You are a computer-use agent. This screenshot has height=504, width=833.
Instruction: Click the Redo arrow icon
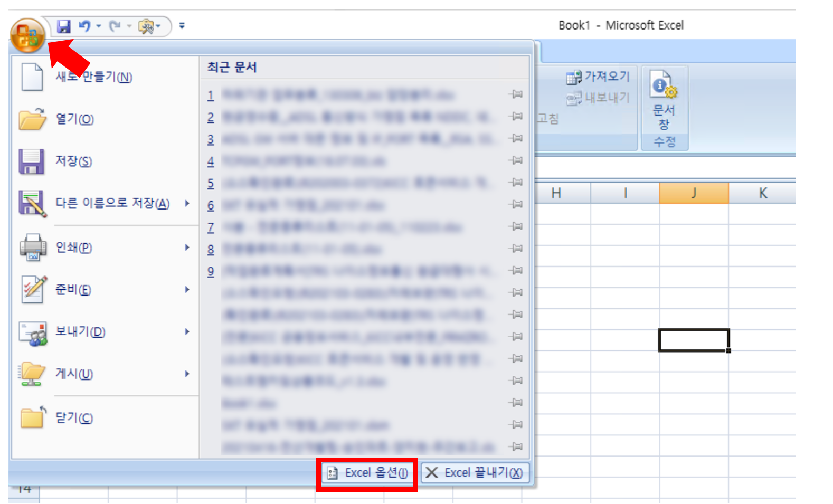tap(115, 26)
